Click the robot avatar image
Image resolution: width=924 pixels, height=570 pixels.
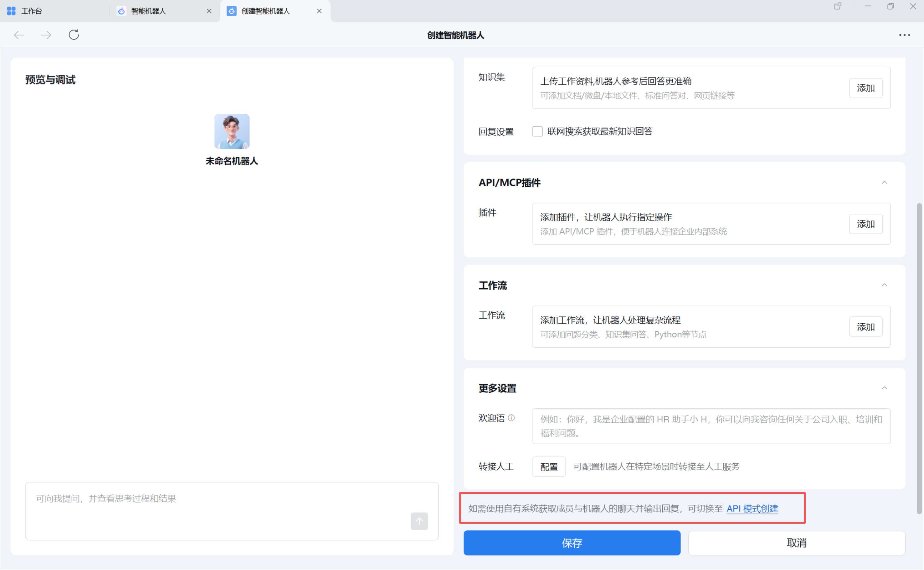[232, 132]
